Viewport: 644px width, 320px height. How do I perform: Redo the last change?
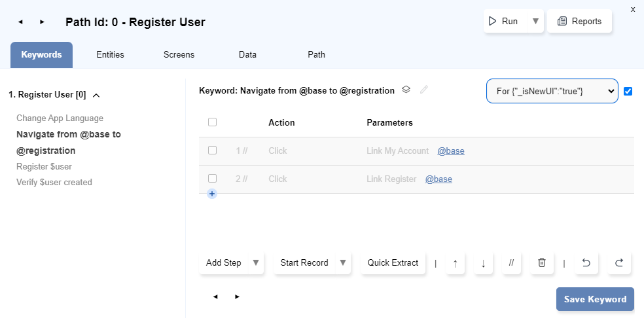pos(618,263)
